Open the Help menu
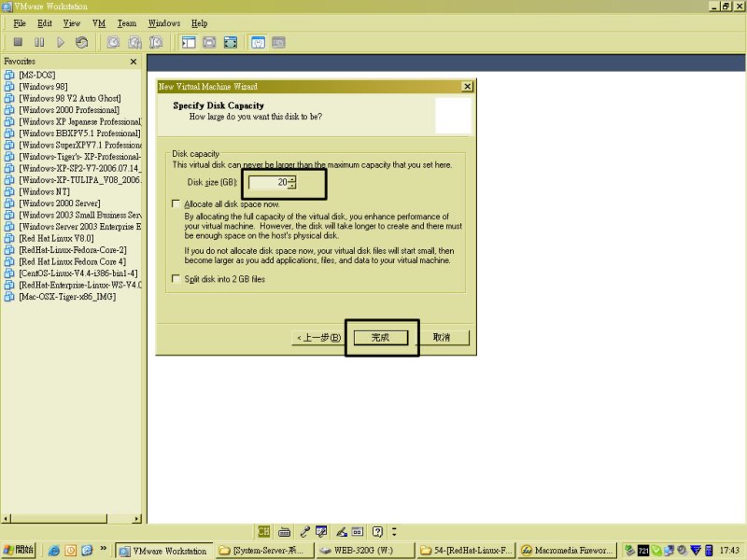The width and height of the screenshot is (747, 560). pos(199,22)
